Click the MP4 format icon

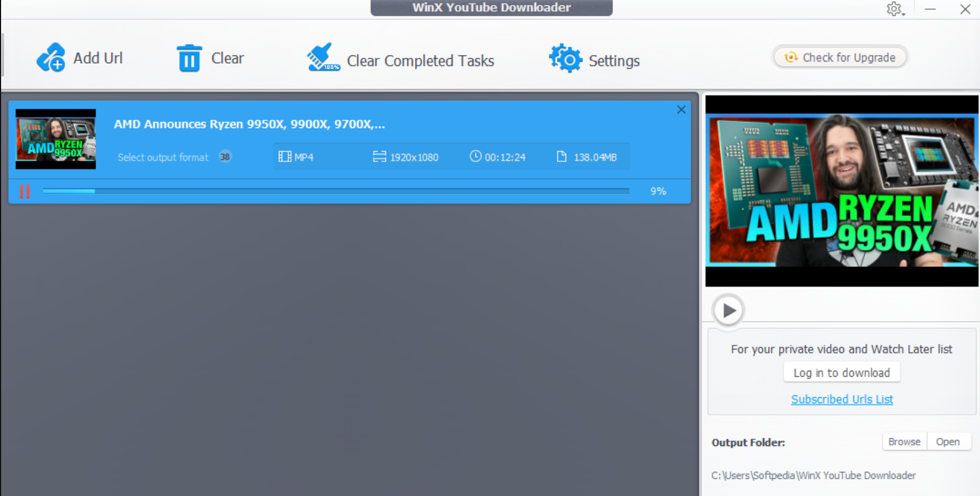(284, 157)
